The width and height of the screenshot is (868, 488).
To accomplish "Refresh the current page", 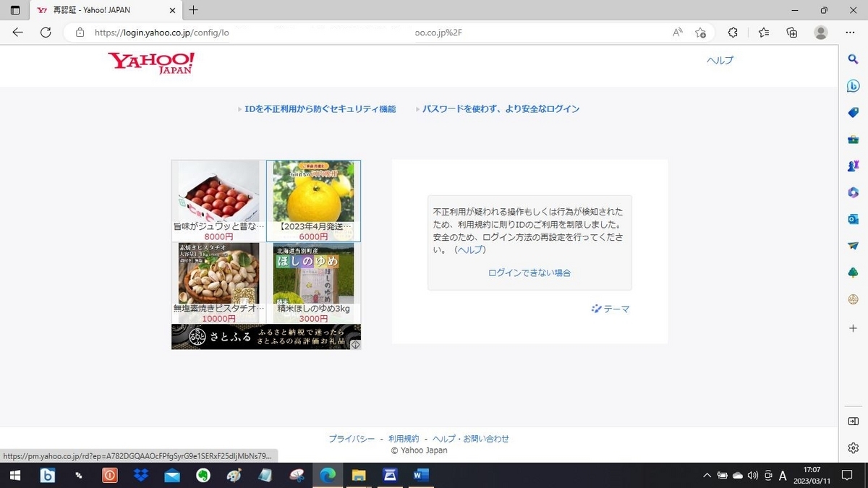I will [x=46, y=33].
